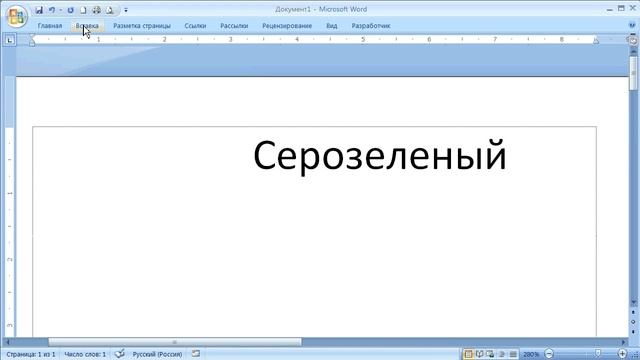
Task: Click the tab stop selector box
Action: pos(10,40)
